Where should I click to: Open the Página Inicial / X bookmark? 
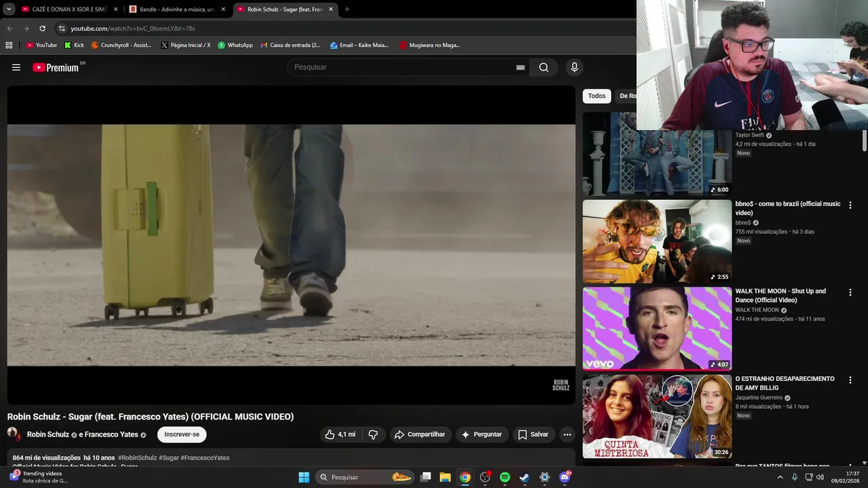coord(185,45)
